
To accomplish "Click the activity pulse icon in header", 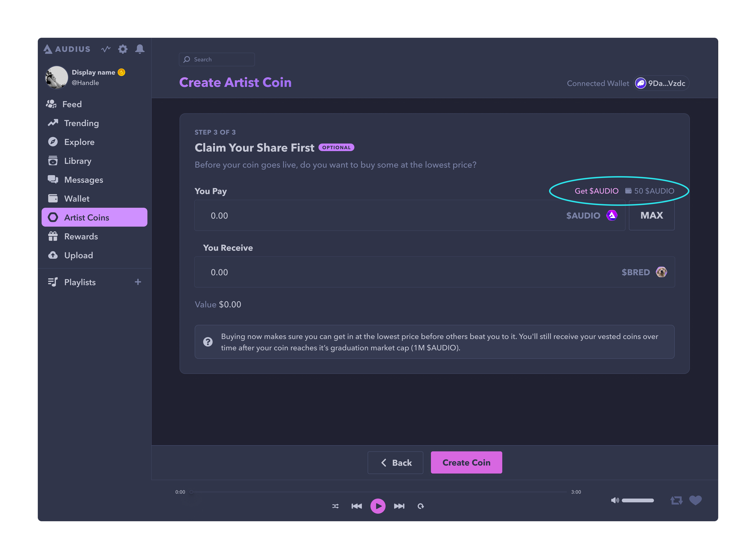I will (106, 49).
